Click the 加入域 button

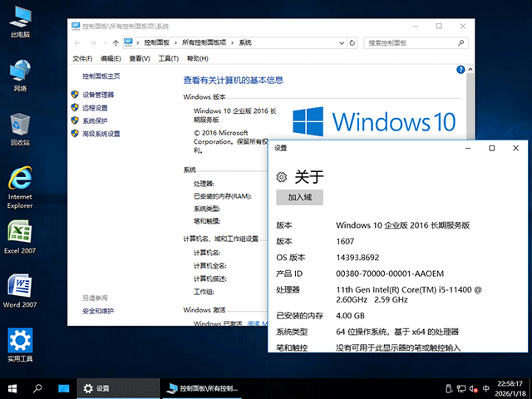[299, 197]
